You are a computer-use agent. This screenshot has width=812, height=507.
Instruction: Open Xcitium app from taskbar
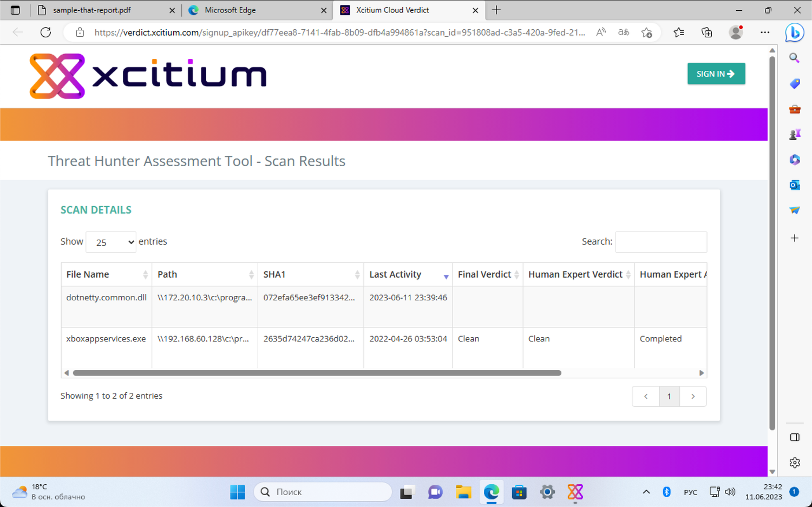pos(575,492)
